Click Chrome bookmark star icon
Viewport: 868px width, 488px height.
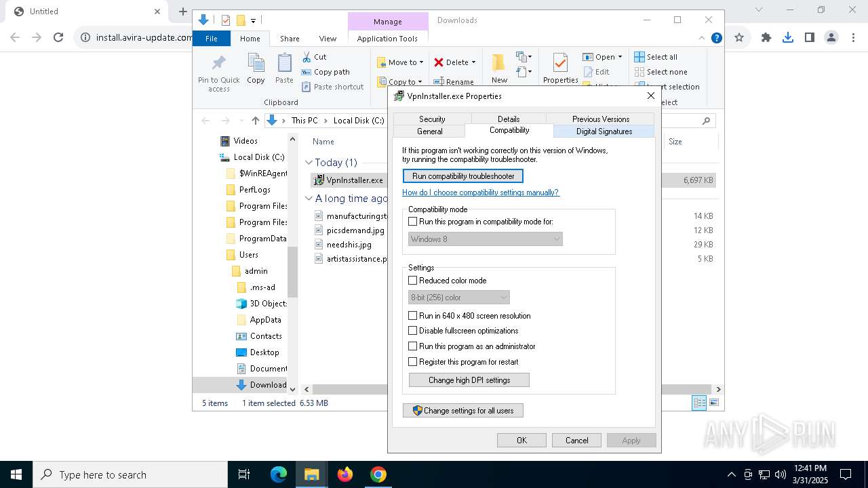pyautogui.click(x=739, y=38)
